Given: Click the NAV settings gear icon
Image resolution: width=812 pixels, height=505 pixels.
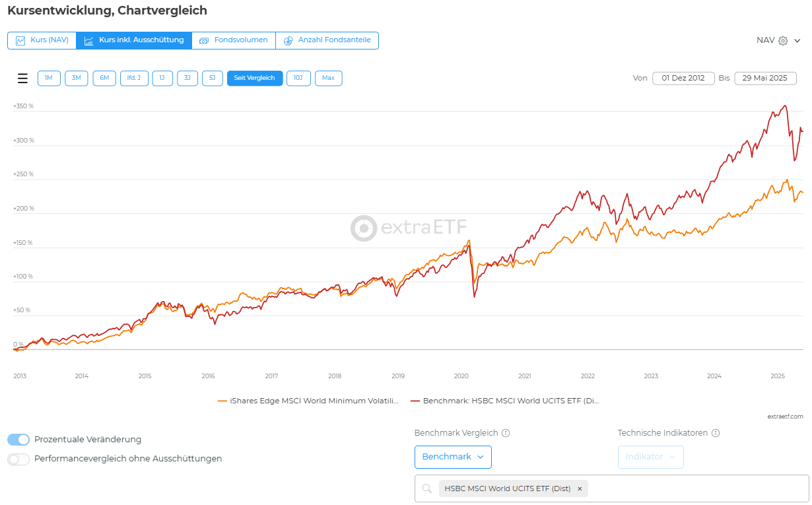Looking at the screenshot, I should [783, 40].
